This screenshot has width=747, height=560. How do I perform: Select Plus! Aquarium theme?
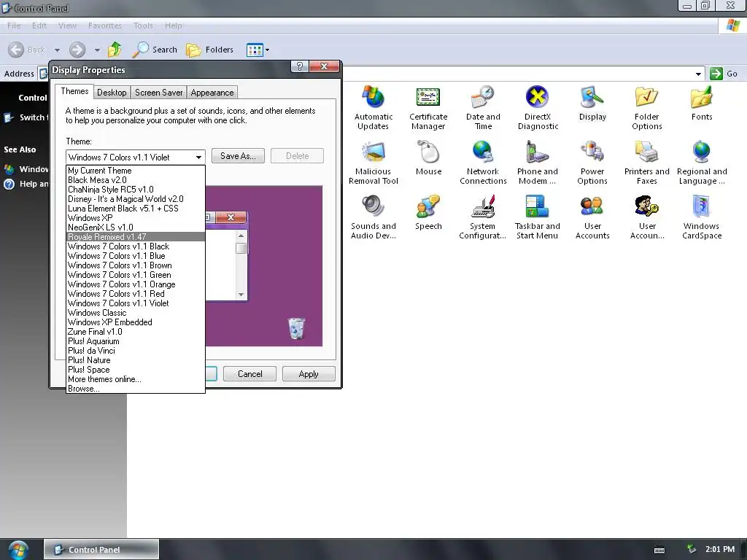click(135, 341)
